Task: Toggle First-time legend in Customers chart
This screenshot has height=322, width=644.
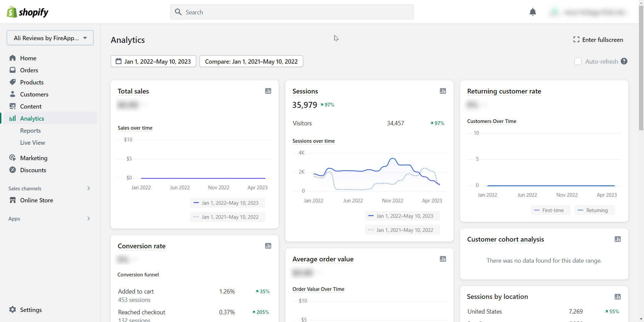Action: coord(550,210)
